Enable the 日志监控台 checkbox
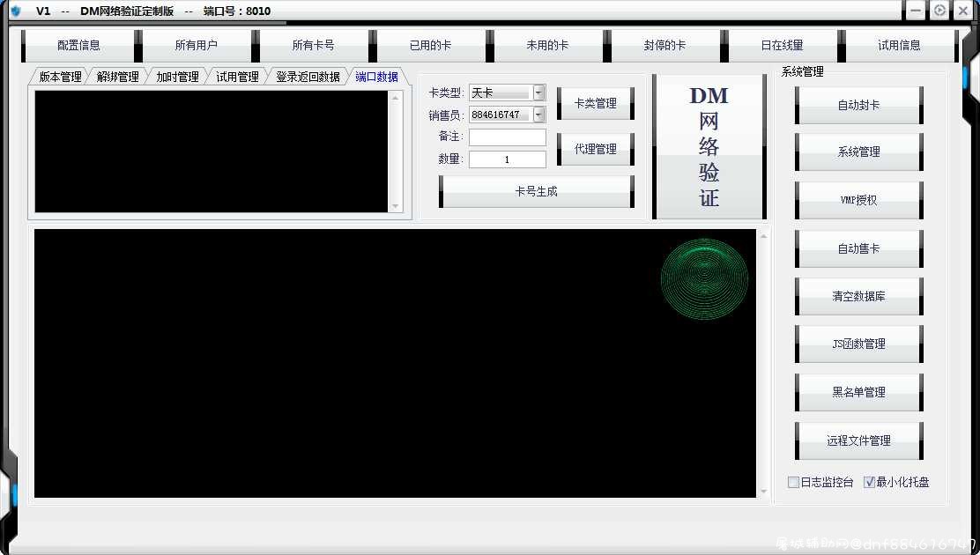This screenshot has height=555, width=980. 794,482
